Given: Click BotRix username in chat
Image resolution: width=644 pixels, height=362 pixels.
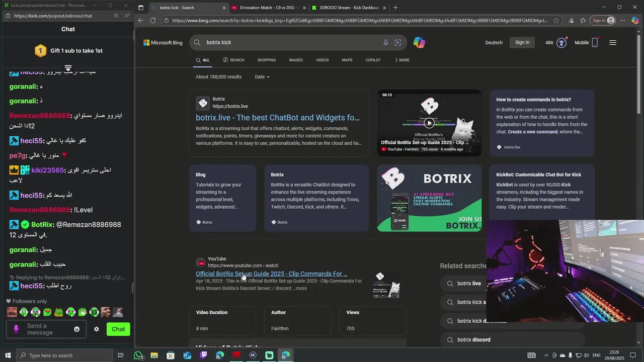Looking at the screenshot, I should (42, 225).
